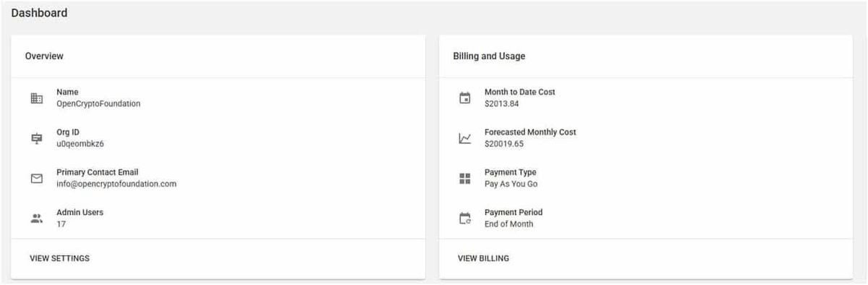Click the envelope icon beside Primary Contact Email
This screenshot has width=868, height=285.
[37, 178]
